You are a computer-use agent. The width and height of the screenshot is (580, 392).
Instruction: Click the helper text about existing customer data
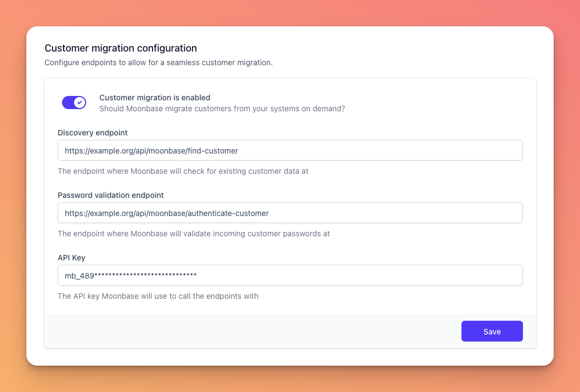point(183,171)
